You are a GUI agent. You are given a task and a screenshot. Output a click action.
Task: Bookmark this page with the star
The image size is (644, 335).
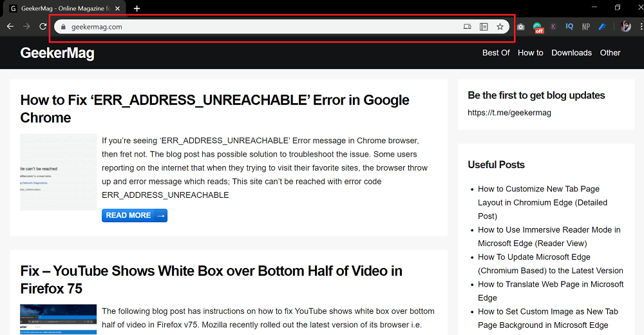point(500,26)
